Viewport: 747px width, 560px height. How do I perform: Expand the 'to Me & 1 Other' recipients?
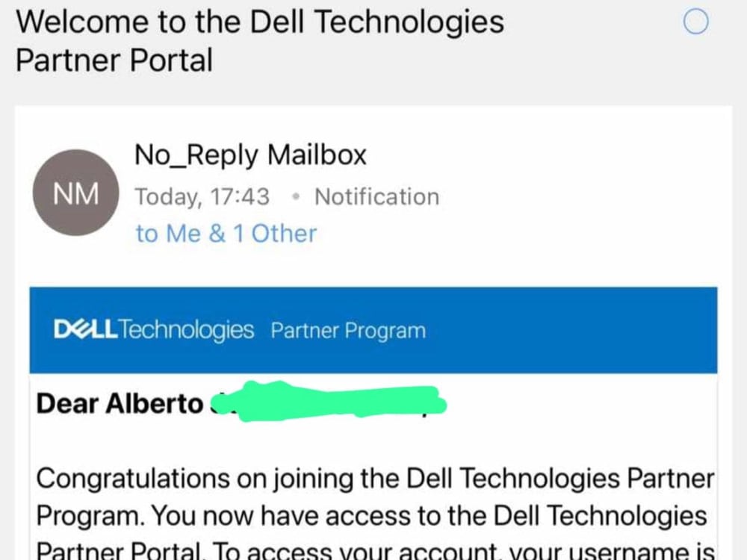pyautogui.click(x=225, y=233)
